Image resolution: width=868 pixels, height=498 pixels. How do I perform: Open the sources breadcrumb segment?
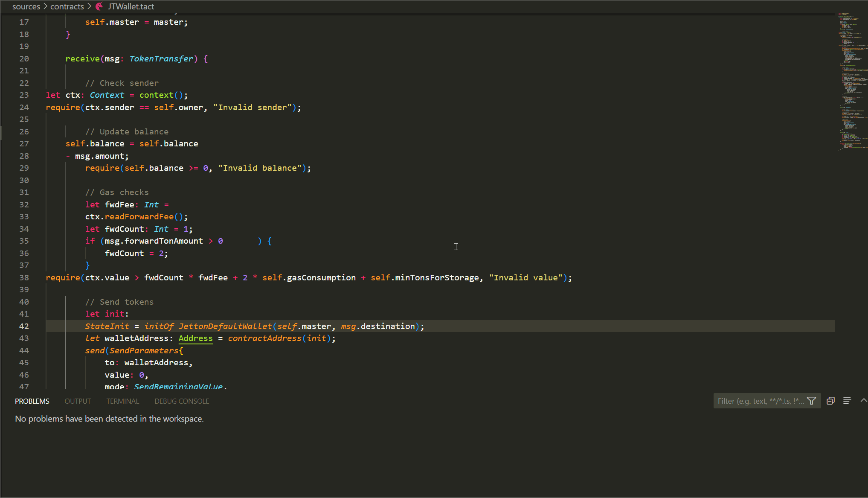tap(26, 6)
